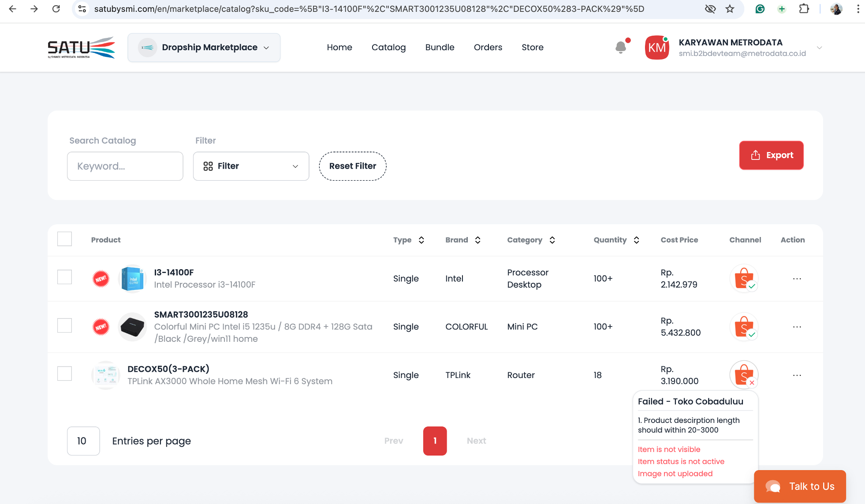Open the Filter dropdown
Viewport: 865px width, 504px height.
tap(251, 166)
